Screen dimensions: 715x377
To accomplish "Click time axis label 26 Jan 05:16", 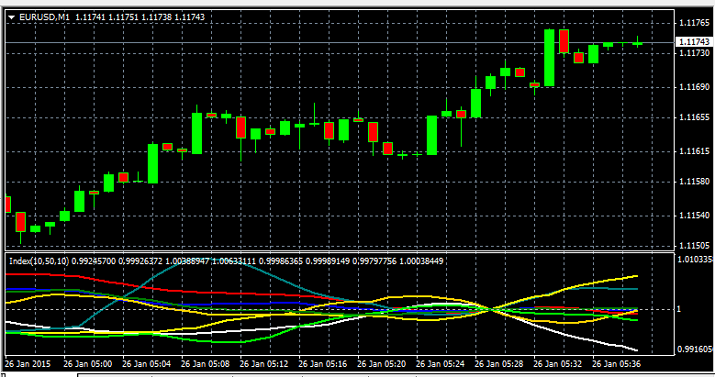I will (323, 364).
